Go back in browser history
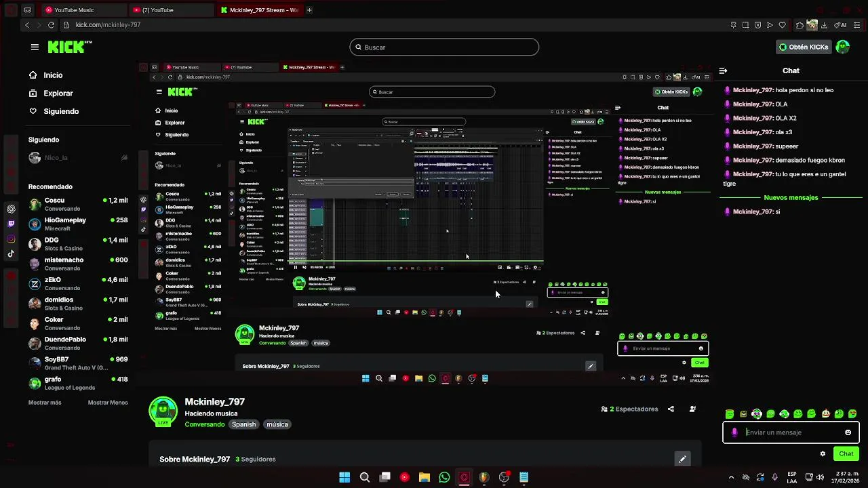The width and height of the screenshot is (868, 488). click(x=27, y=25)
